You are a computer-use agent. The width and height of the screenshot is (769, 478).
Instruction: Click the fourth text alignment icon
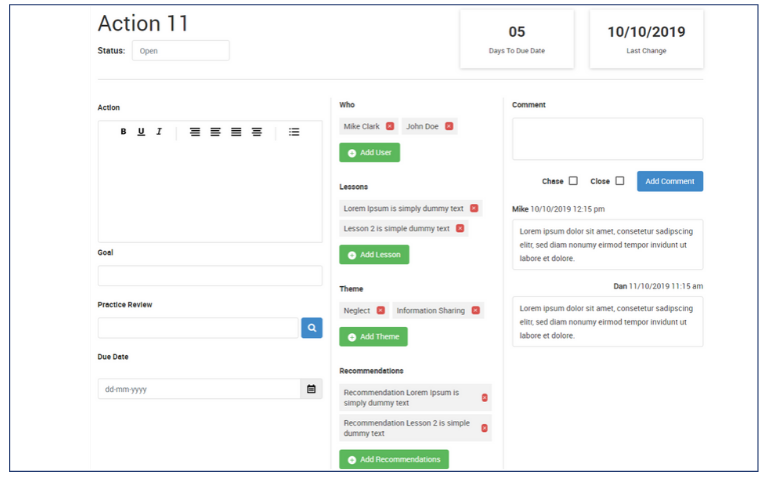[x=256, y=132]
